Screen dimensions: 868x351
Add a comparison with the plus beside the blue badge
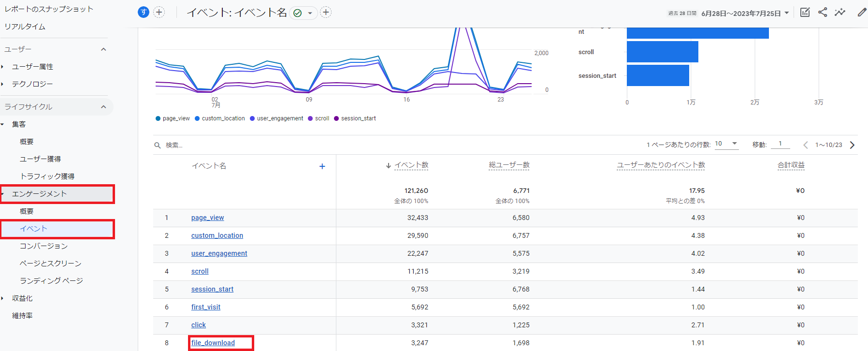click(159, 13)
